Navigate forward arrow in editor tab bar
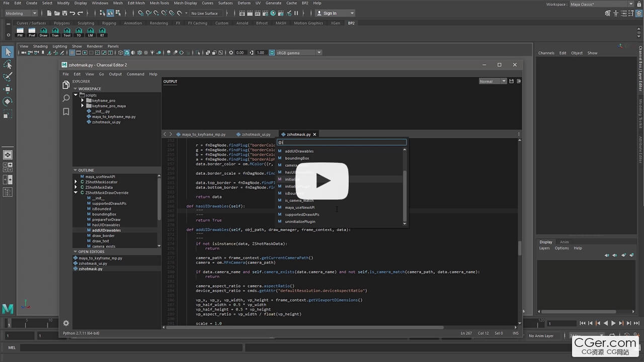Screen dimensions: 644x362 click(171, 134)
